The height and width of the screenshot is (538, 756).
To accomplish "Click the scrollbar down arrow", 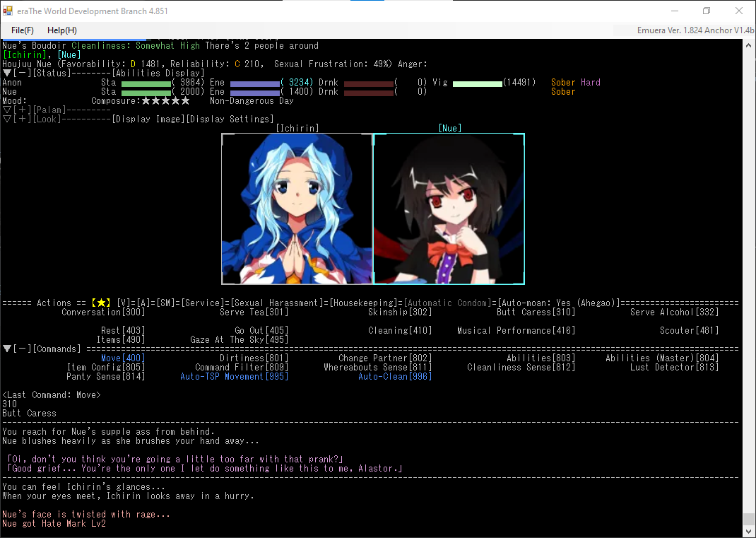I will pyautogui.click(x=749, y=532).
